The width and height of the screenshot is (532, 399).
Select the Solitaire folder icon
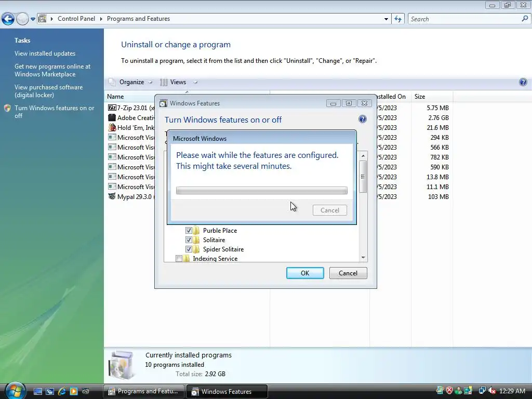tap(196, 240)
